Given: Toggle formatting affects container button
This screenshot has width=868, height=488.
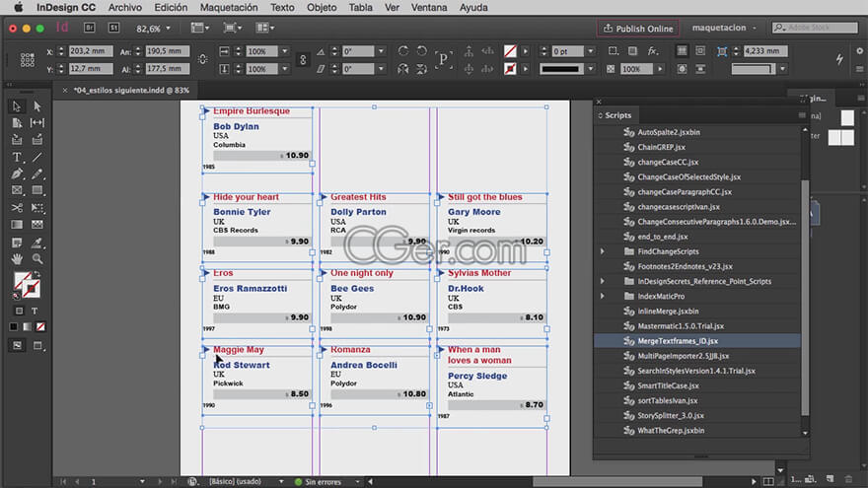Looking at the screenshot, I should pos(19,311).
